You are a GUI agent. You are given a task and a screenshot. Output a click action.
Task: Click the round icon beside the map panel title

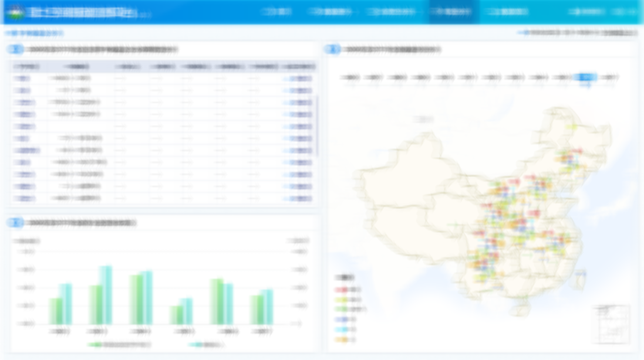coord(333,50)
